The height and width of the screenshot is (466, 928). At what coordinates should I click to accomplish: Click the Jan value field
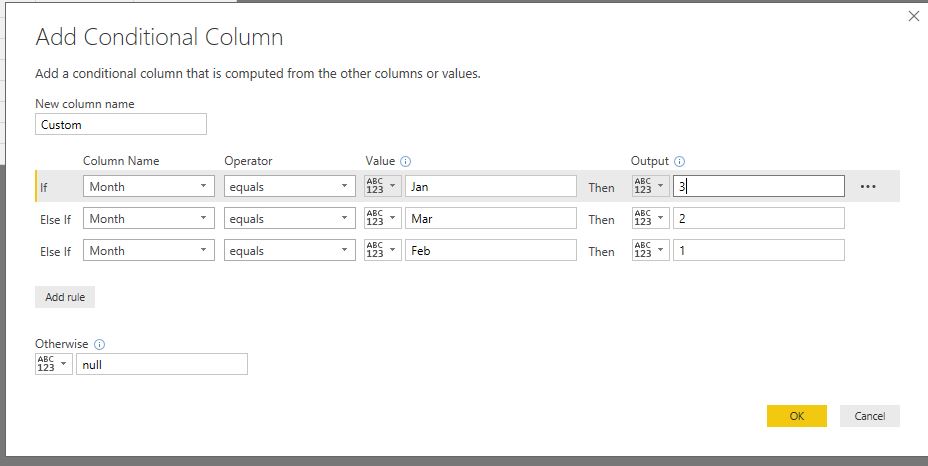point(491,186)
